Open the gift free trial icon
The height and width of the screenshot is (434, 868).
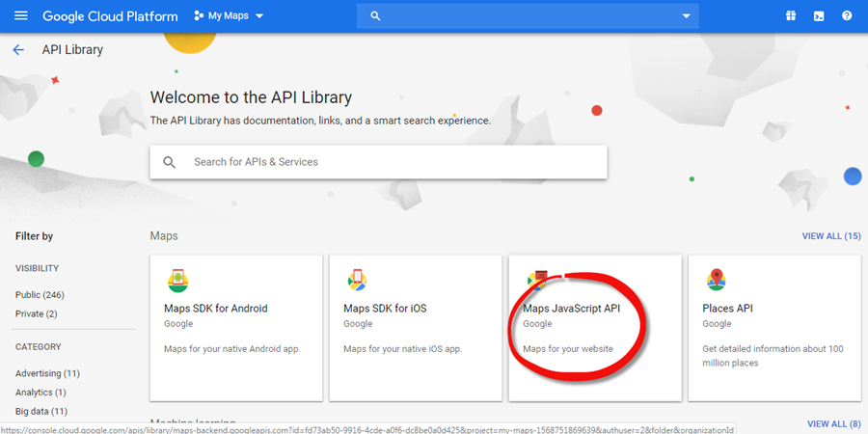(791, 15)
